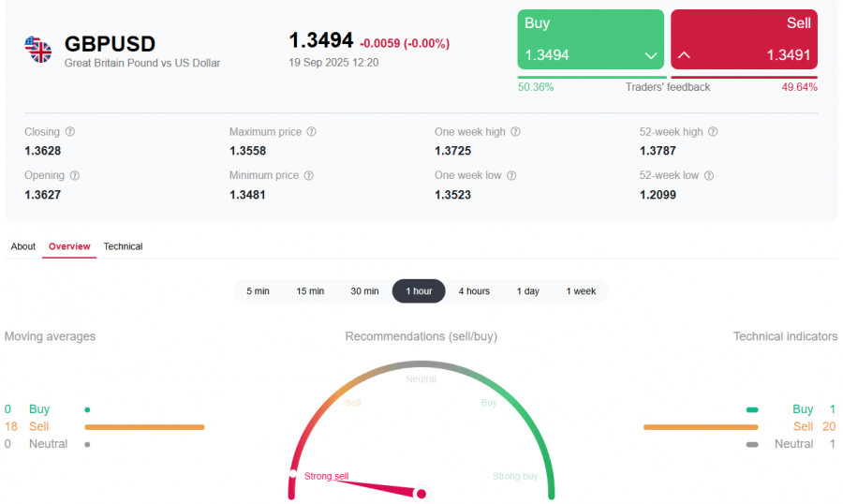Click the green Buy button
This screenshot has width=843, height=504.
point(591,39)
